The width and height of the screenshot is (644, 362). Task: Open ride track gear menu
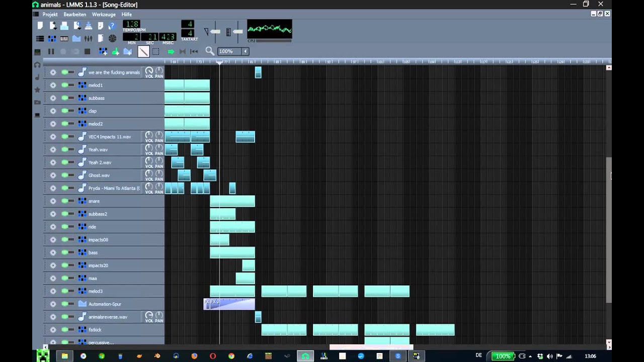click(53, 227)
